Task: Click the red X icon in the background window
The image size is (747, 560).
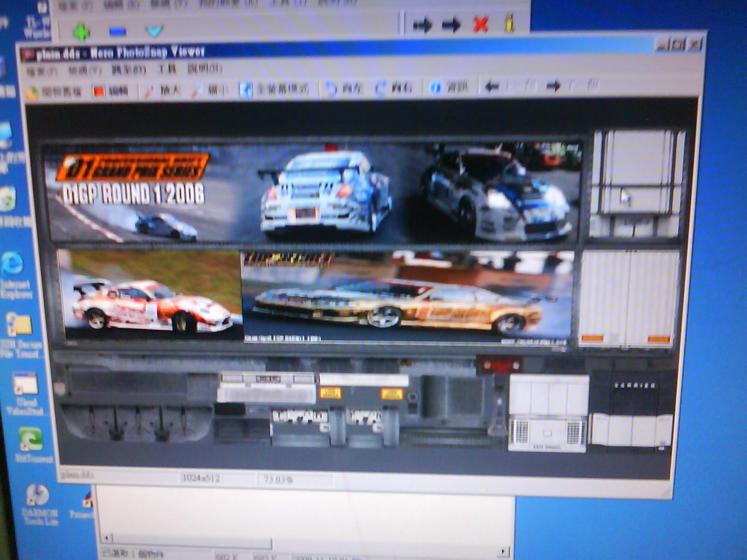Action: [x=480, y=24]
